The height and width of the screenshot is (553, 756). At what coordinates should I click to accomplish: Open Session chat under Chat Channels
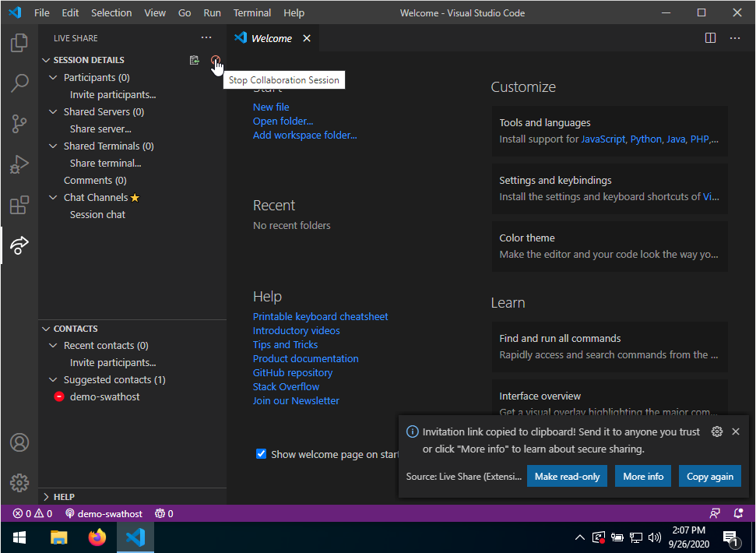97,214
